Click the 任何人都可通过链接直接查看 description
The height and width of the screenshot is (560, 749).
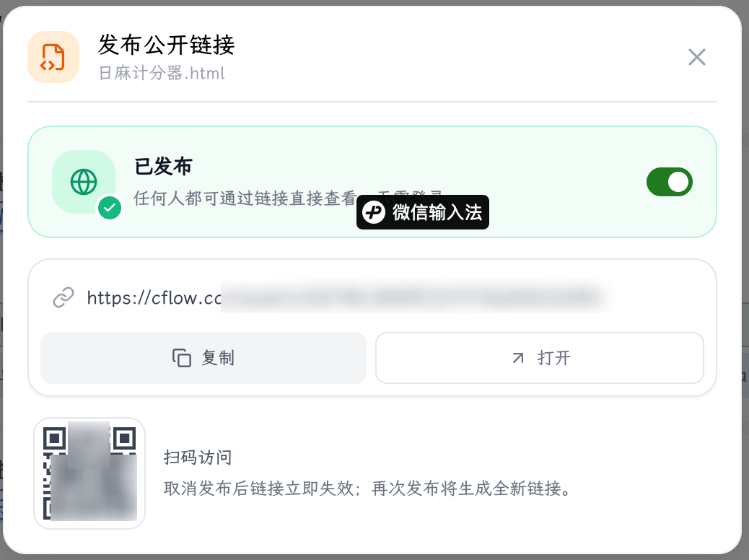pos(245,198)
